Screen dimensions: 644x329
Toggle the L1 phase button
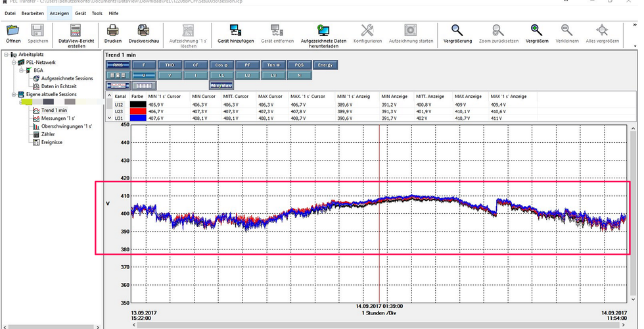221,76
